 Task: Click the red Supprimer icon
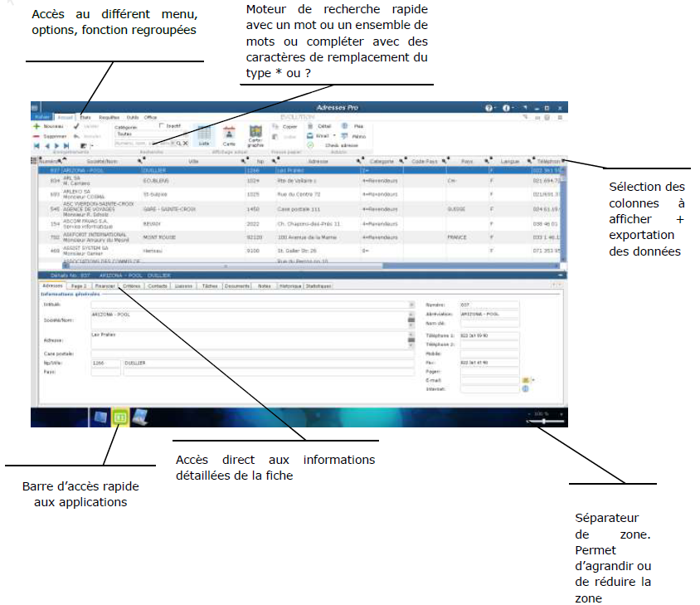click(x=36, y=135)
